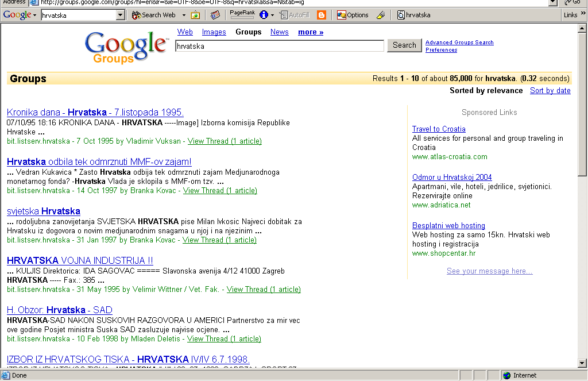
Task: Click www.shopcentar.hr ad URL text
Action: tap(444, 253)
